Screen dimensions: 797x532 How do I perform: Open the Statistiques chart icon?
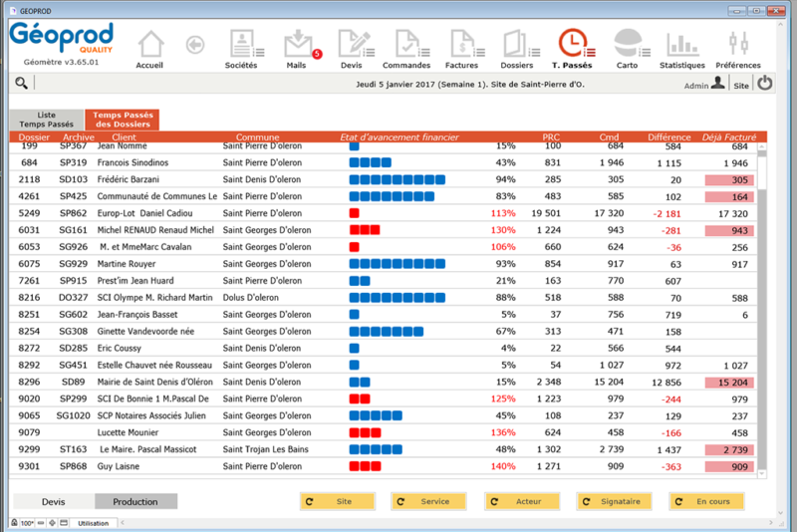pos(682,46)
